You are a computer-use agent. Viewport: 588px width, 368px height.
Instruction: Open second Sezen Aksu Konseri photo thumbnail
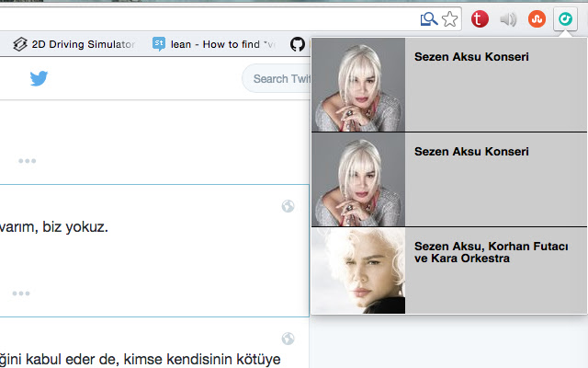(358, 179)
